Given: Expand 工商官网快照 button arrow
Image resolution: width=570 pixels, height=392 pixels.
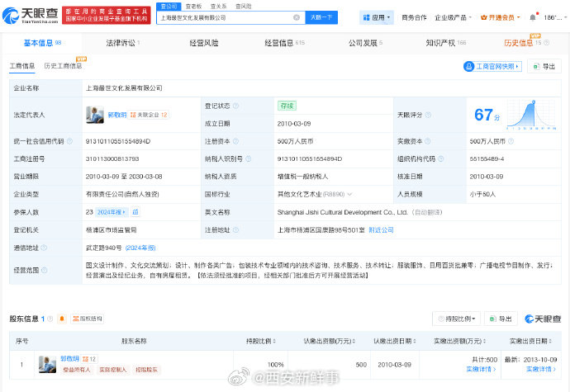Looking at the screenshot, I should point(517,66).
